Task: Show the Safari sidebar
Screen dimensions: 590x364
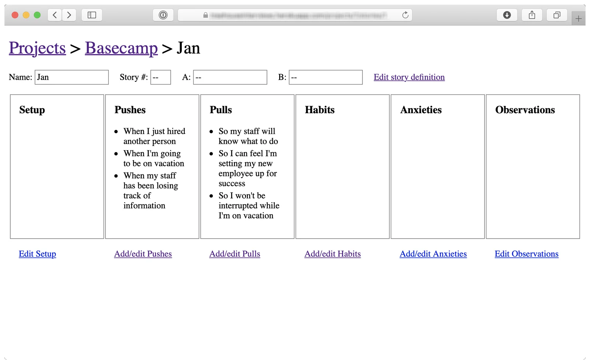Action: [x=92, y=15]
